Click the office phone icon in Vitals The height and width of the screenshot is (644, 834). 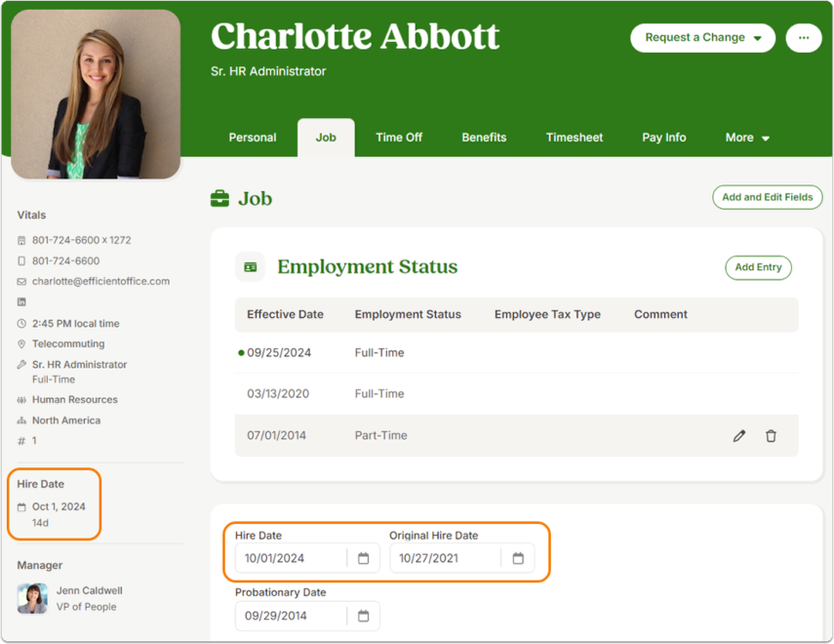click(x=21, y=241)
